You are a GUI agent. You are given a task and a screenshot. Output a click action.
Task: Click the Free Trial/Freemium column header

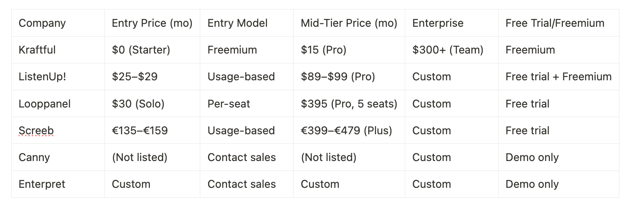555,23
